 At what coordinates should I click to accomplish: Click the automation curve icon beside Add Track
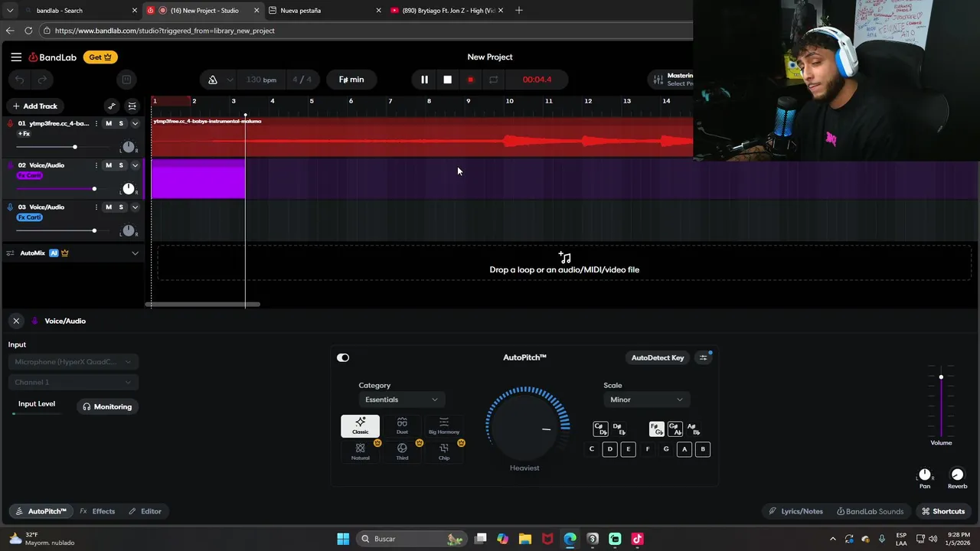click(x=112, y=106)
